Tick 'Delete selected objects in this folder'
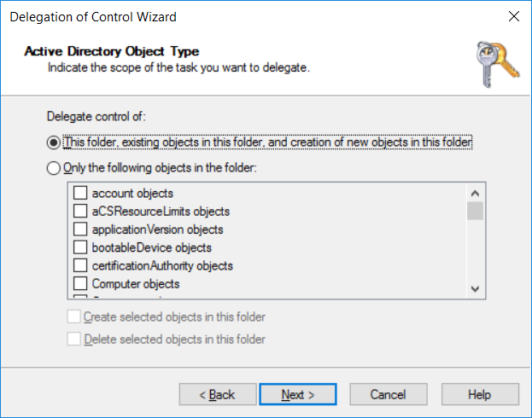This screenshot has height=418, width=532. click(x=73, y=339)
